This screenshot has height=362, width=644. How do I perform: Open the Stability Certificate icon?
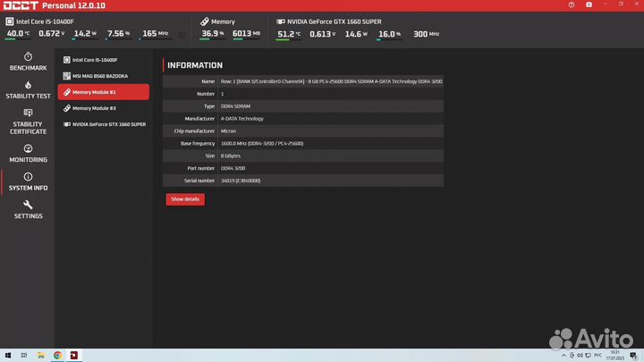click(x=28, y=113)
